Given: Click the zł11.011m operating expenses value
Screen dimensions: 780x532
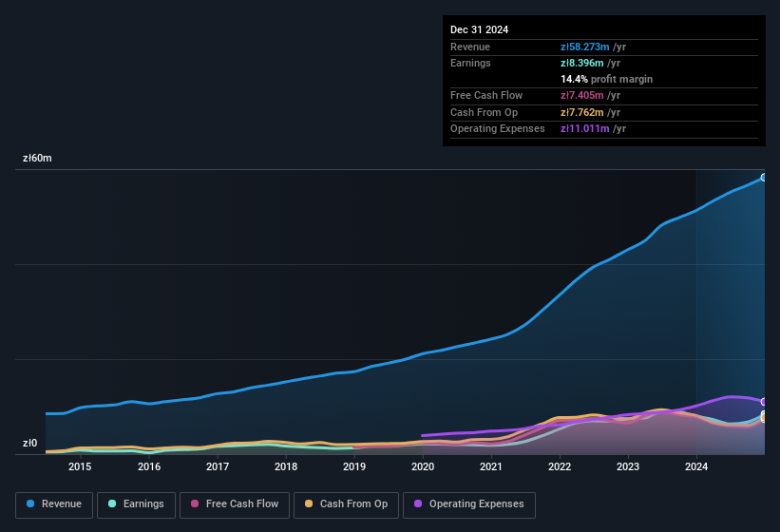Looking at the screenshot, I should point(584,129).
